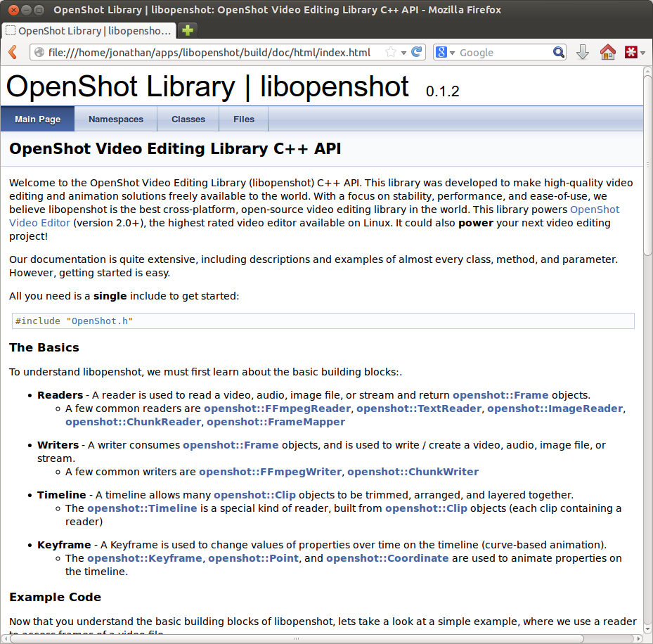
Task: Select the Files tab
Action: 244,120
